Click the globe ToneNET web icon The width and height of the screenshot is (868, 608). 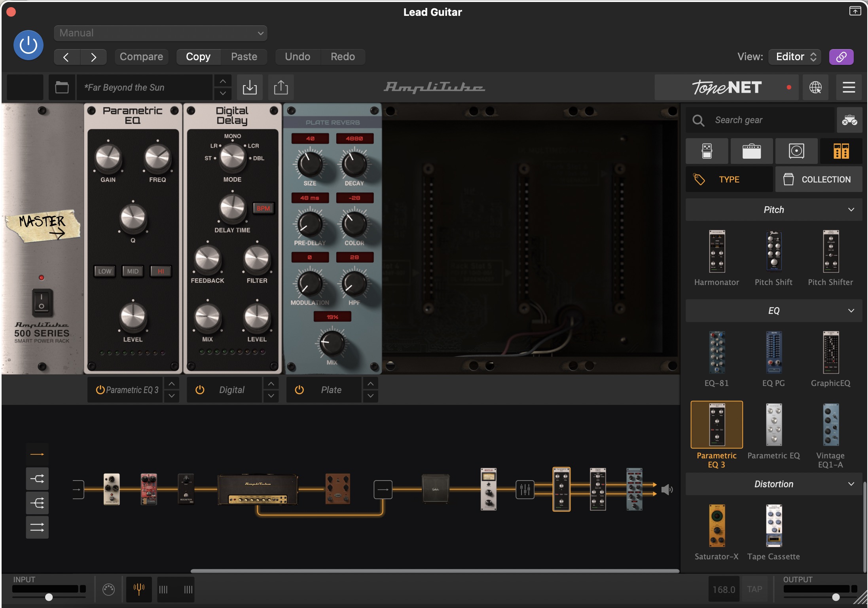click(x=815, y=87)
